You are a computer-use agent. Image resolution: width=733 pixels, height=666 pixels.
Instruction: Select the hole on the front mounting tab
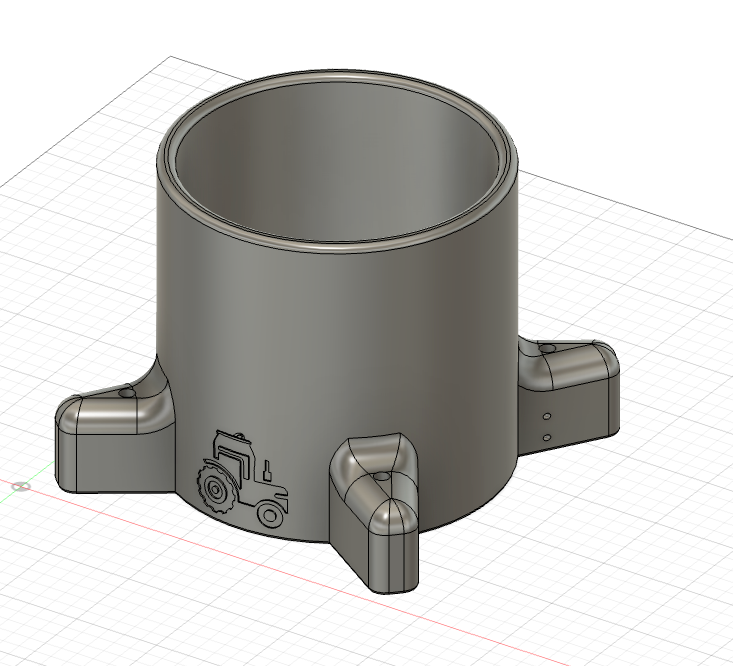coord(384,480)
